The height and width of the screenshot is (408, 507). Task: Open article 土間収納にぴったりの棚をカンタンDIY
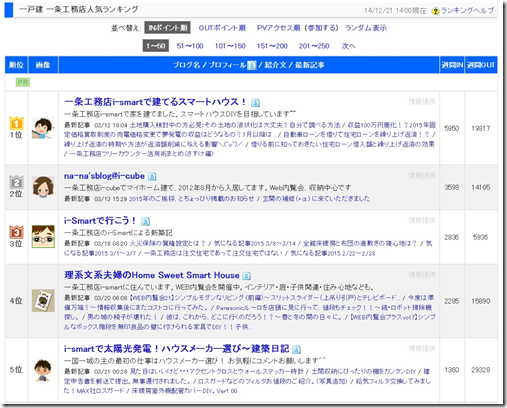[x=364, y=371]
